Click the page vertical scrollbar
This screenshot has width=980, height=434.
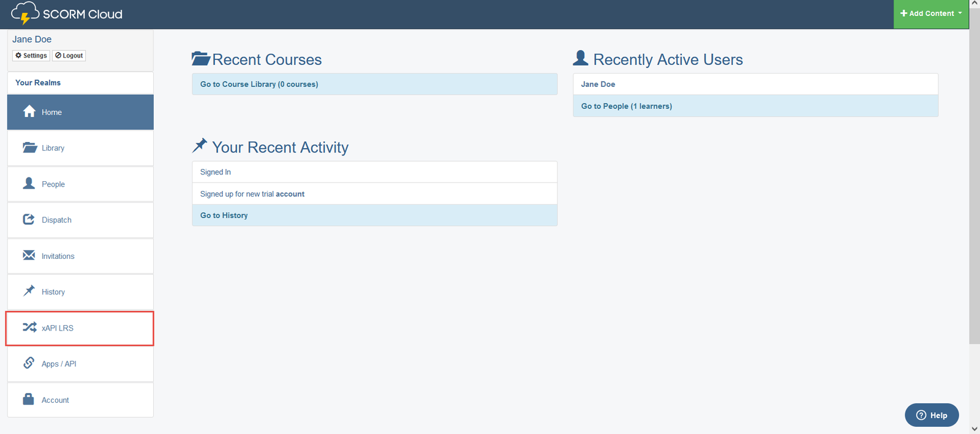974,184
